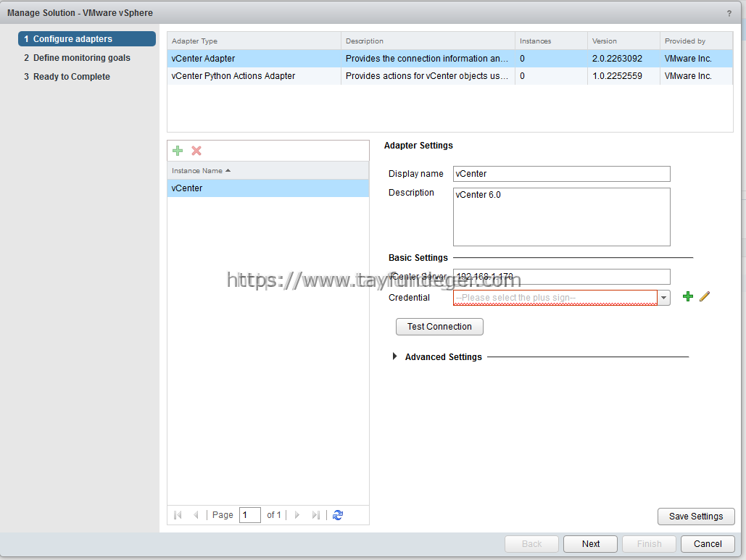
Task: Click the page number input box
Action: (250, 515)
